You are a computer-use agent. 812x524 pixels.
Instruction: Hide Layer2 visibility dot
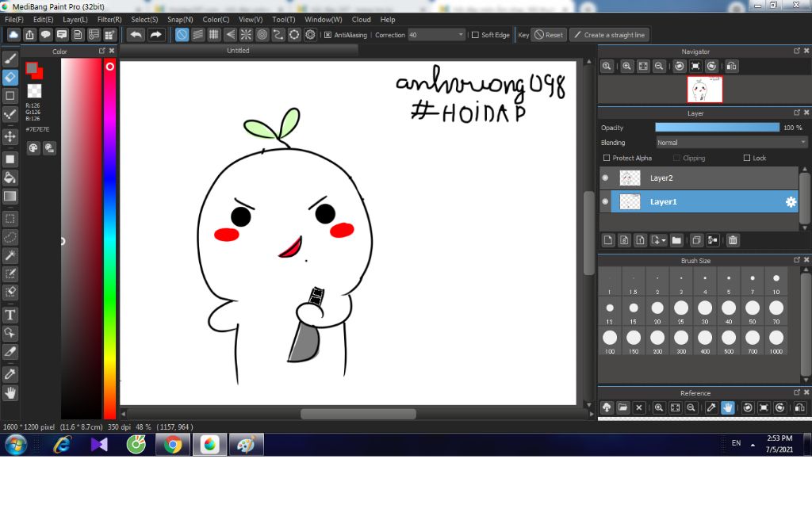pos(605,178)
